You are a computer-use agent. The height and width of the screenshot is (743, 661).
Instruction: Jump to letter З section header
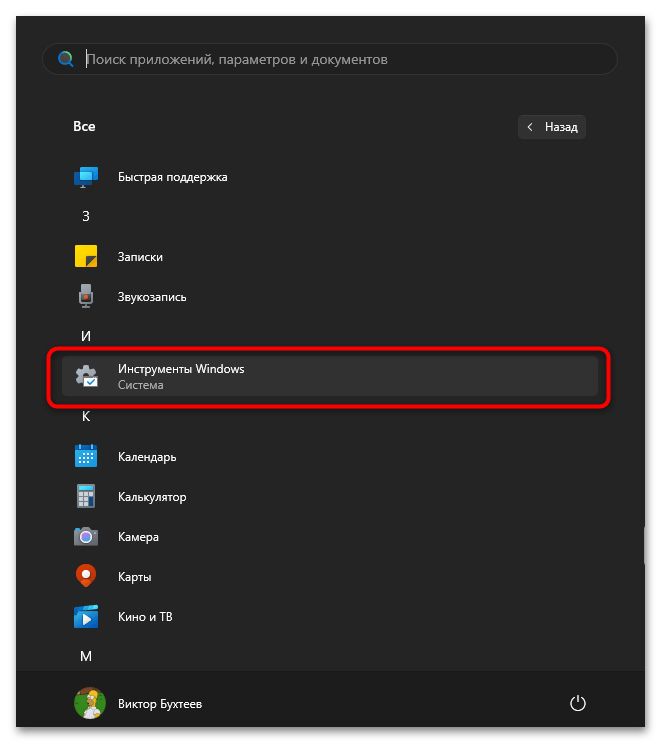86,217
